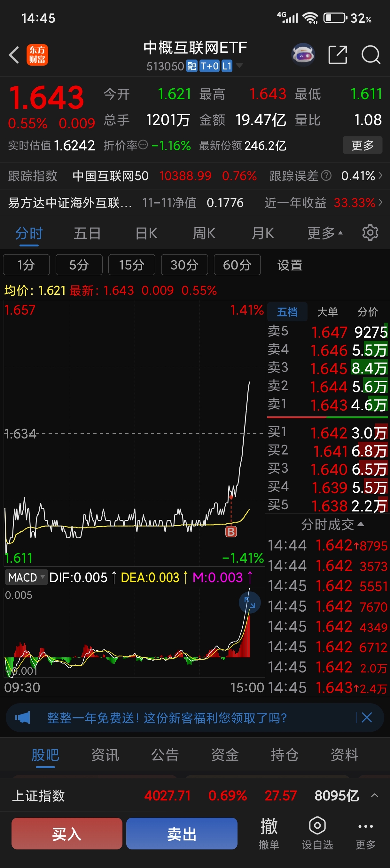Switch to the 分价 tab
The image size is (390, 868).
(367, 312)
